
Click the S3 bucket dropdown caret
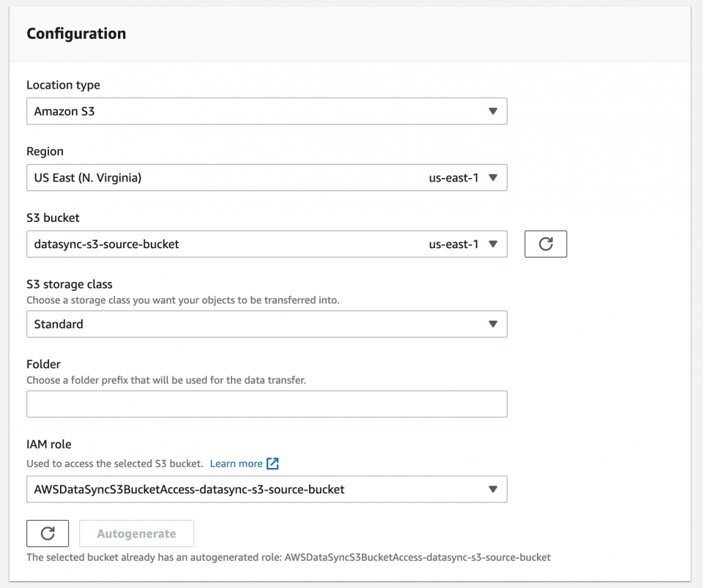pos(493,244)
